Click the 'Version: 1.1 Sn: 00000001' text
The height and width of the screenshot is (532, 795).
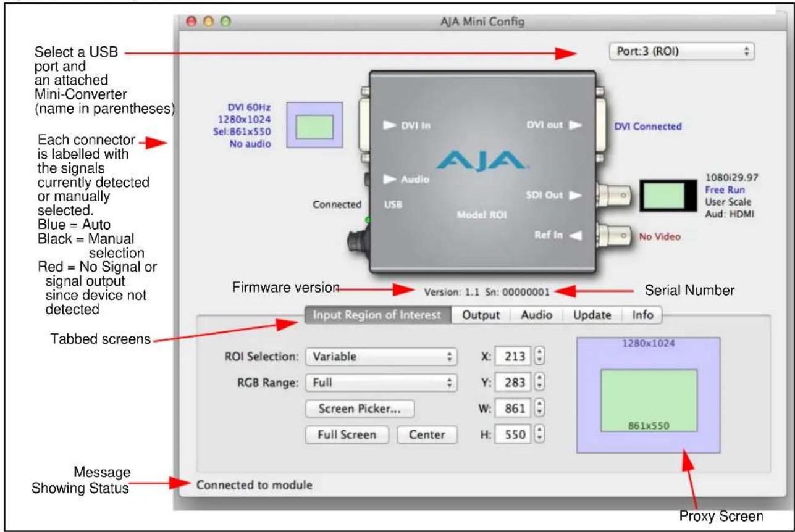coord(487,291)
